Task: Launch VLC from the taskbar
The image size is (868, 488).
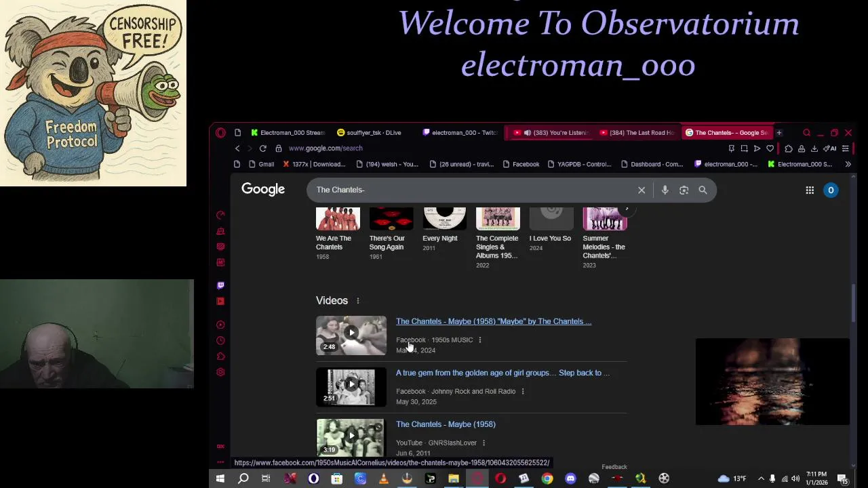Action: point(383,479)
